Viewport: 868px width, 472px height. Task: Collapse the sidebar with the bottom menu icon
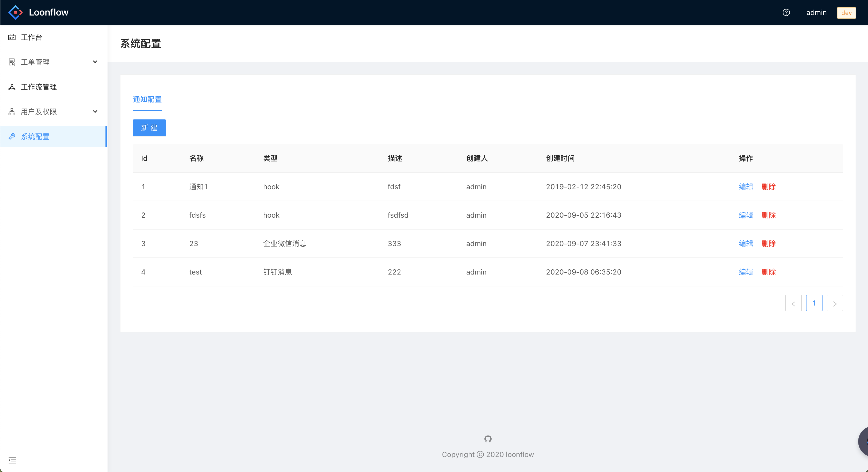[12, 460]
